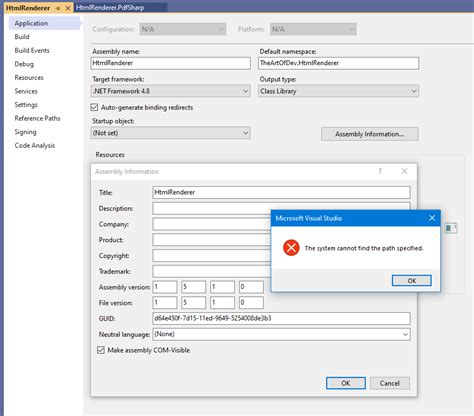Toggle Make assembly COM-Visible checkbox
Image resolution: width=474 pixels, height=416 pixels.
101,350
